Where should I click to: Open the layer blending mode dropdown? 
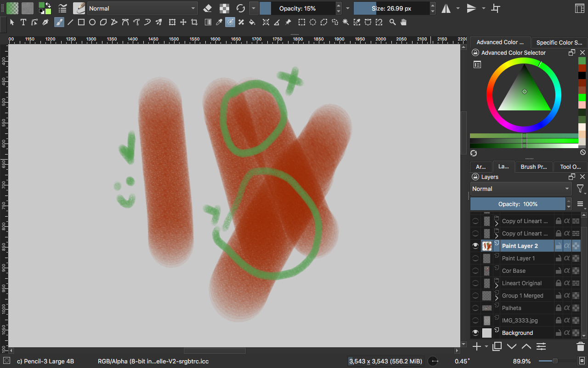click(521, 189)
